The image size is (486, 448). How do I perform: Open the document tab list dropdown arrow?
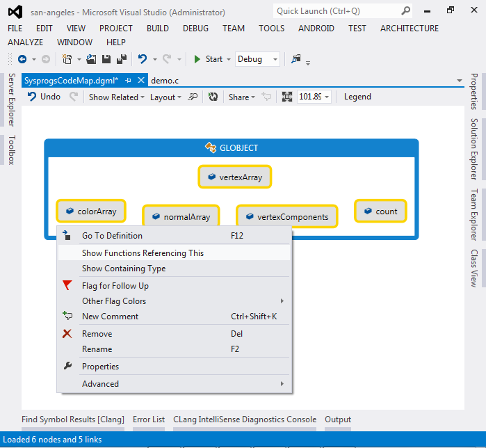coord(460,81)
